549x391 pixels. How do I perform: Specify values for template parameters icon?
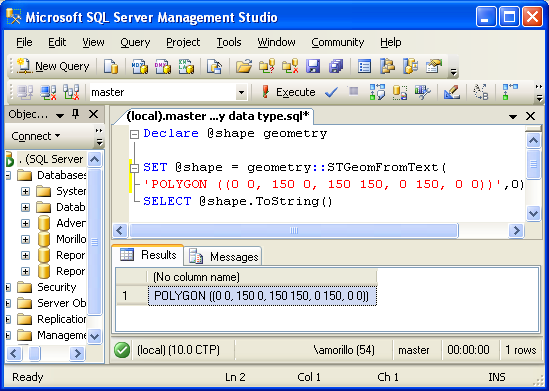point(481,92)
